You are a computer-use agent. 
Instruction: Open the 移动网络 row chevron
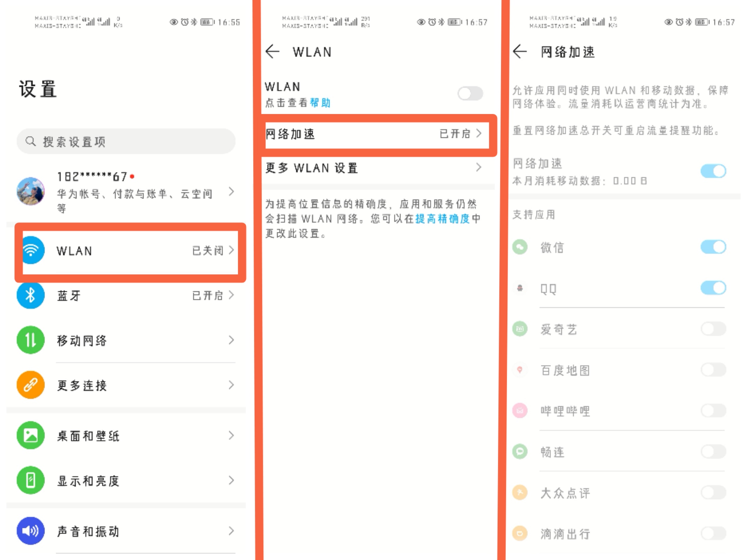pos(232,340)
